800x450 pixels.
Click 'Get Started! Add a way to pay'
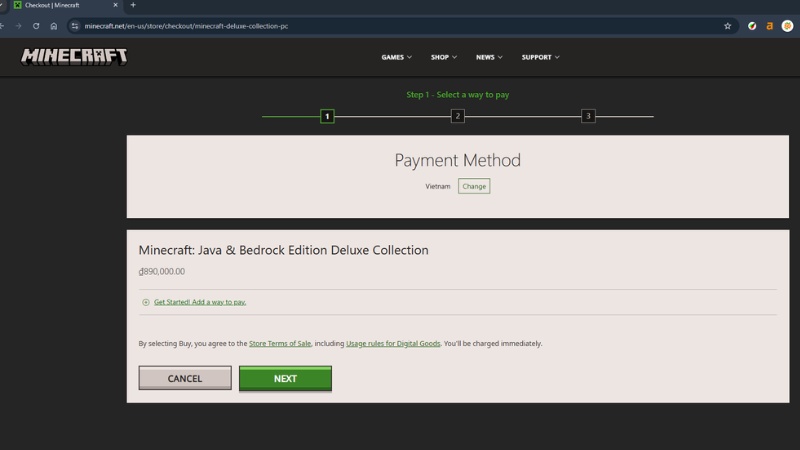click(199, 302)
